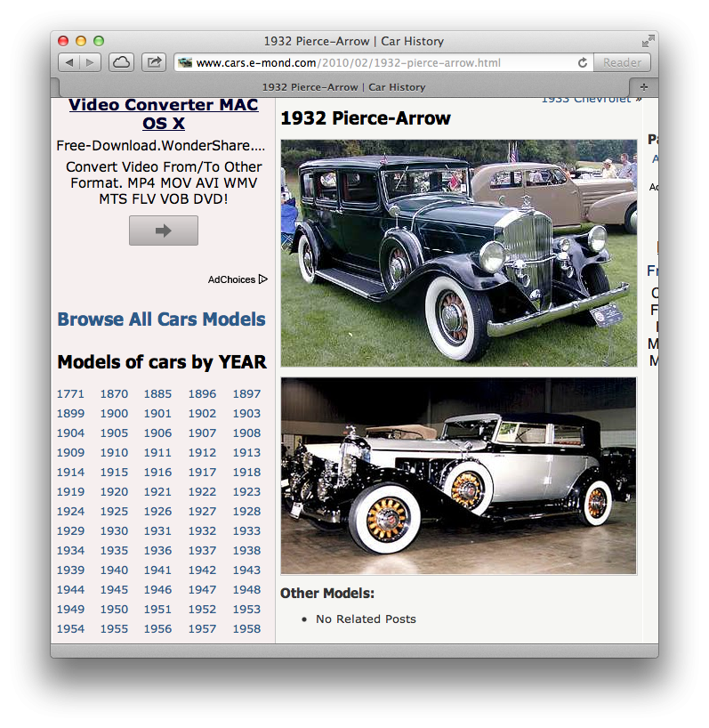Click the site favicon in the address bar
This screenshot has height=728, width=709.
(185, 62)
